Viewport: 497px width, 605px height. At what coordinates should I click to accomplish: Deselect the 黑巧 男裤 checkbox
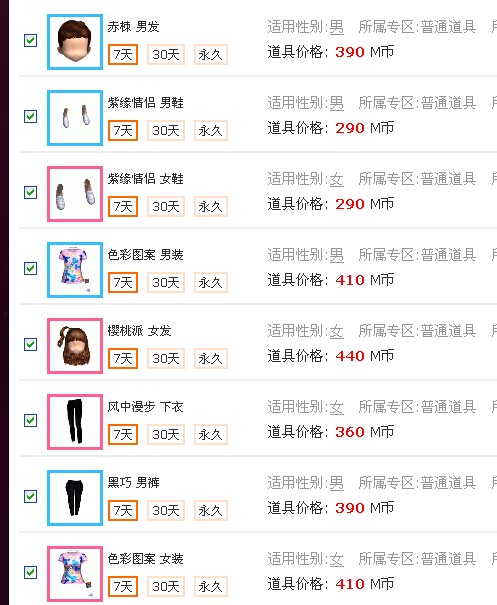[x=30, y=496]
